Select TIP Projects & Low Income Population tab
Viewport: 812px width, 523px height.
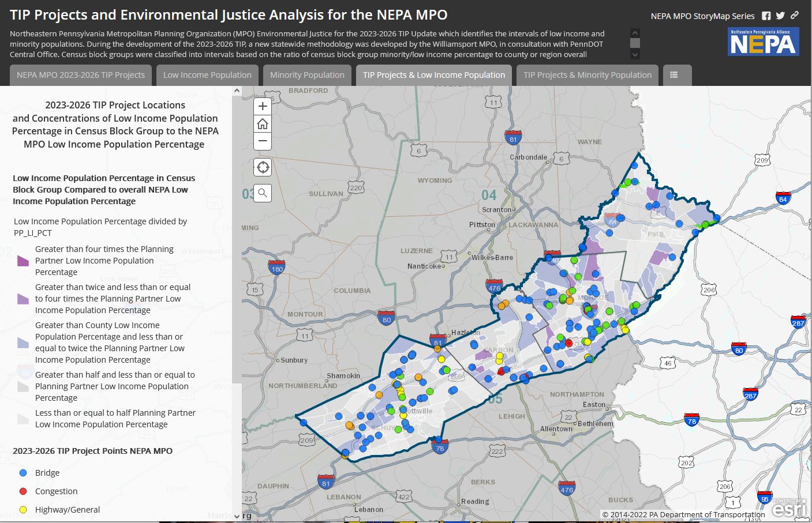(434, 75)
